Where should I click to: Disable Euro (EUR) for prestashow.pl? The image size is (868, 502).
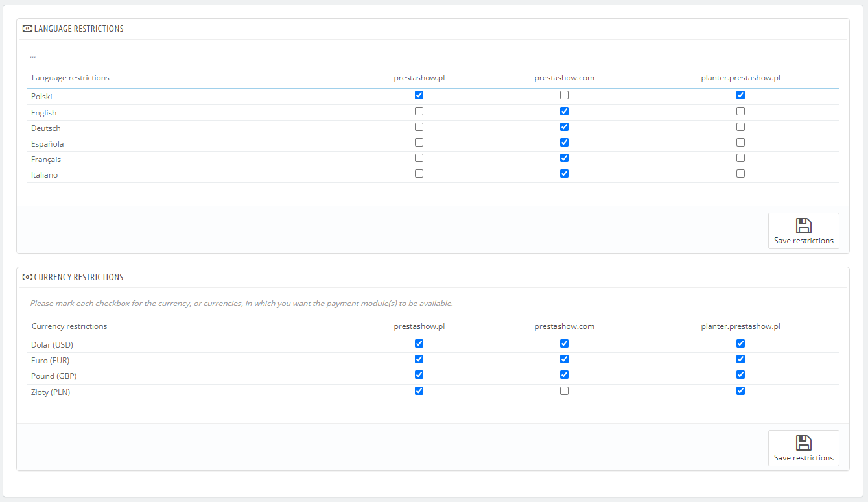click(419, 359)
